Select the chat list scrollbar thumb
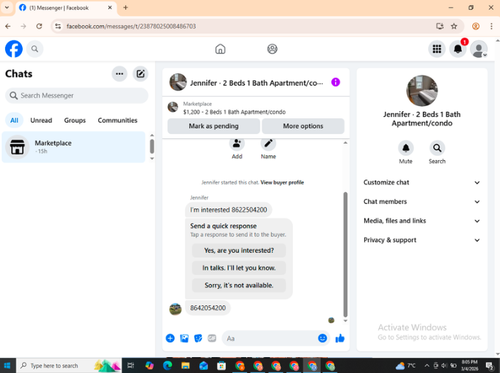The height and width of the screenshot is (373, 500). (152, 146)
